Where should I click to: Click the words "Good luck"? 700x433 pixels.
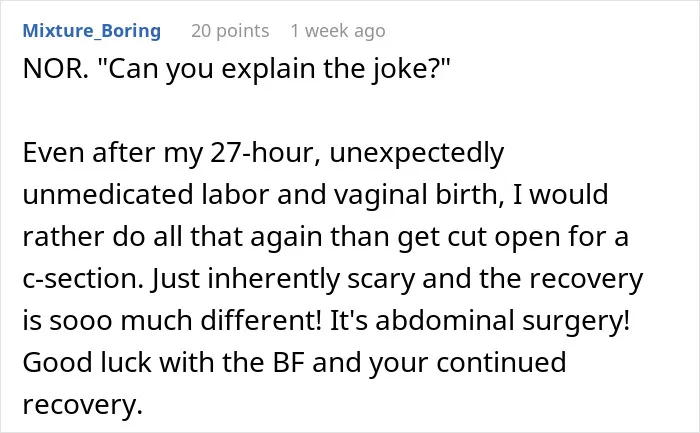(87, 362)
